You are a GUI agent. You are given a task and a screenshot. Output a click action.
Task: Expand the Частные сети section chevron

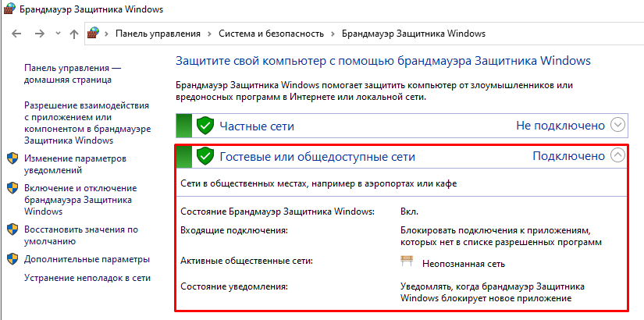click(617, 125)
